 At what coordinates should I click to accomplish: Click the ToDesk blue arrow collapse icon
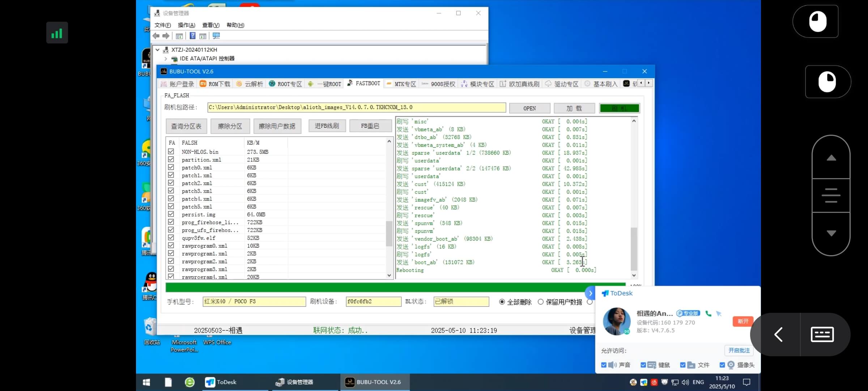pos(590,293)
